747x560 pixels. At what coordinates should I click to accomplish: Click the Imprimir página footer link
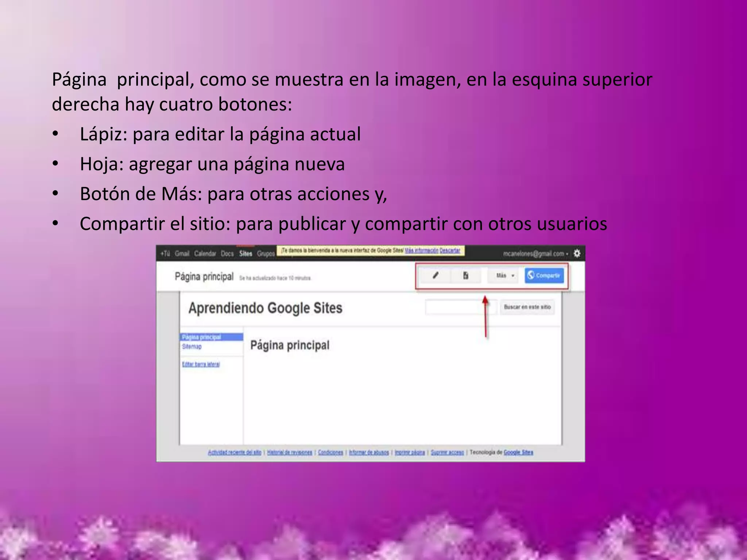[x=410, y=452]
